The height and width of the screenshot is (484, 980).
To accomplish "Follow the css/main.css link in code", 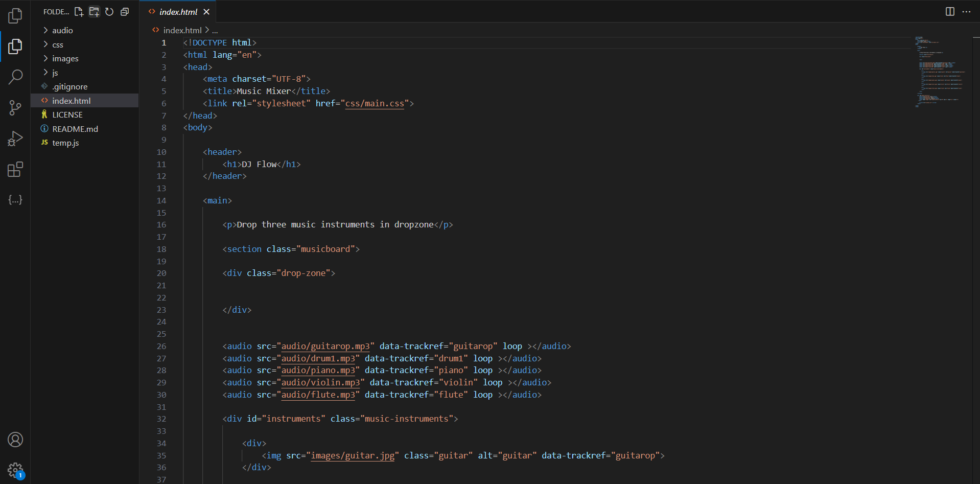I will (375, 103).
